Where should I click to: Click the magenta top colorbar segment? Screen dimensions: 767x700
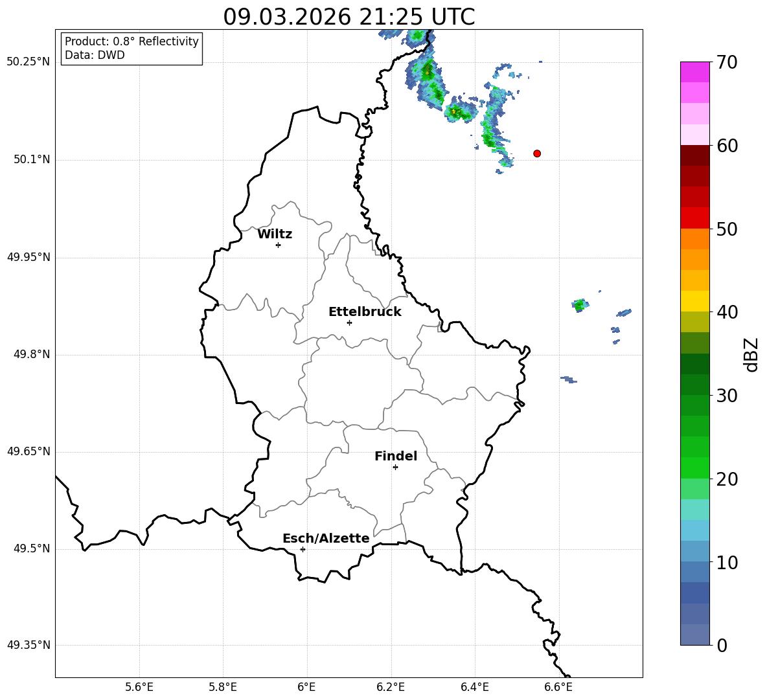pos(694,72)
